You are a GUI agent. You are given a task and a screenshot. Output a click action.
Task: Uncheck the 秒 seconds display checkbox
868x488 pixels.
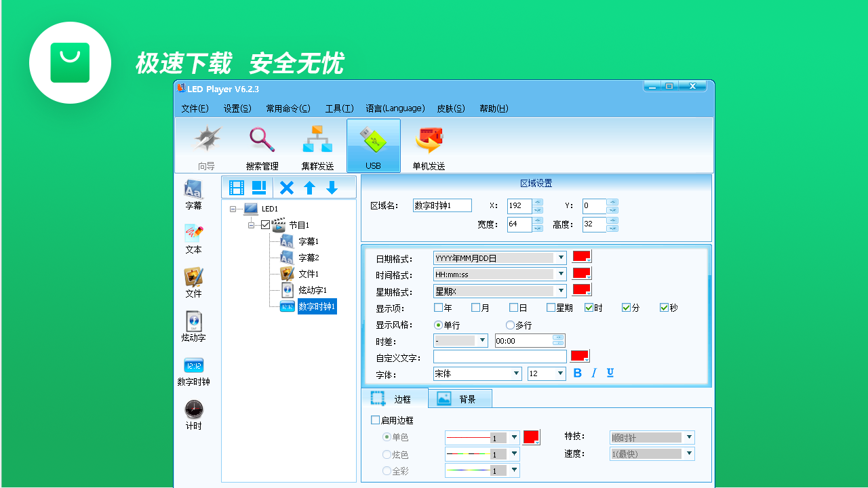pyautogui.click(x=665, y=307)
